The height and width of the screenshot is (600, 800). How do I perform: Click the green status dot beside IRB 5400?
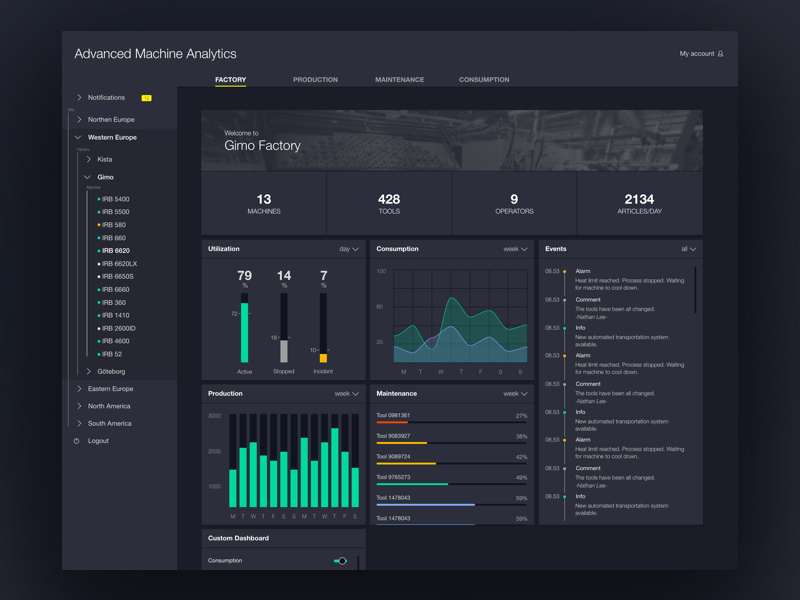coord(98,199)
